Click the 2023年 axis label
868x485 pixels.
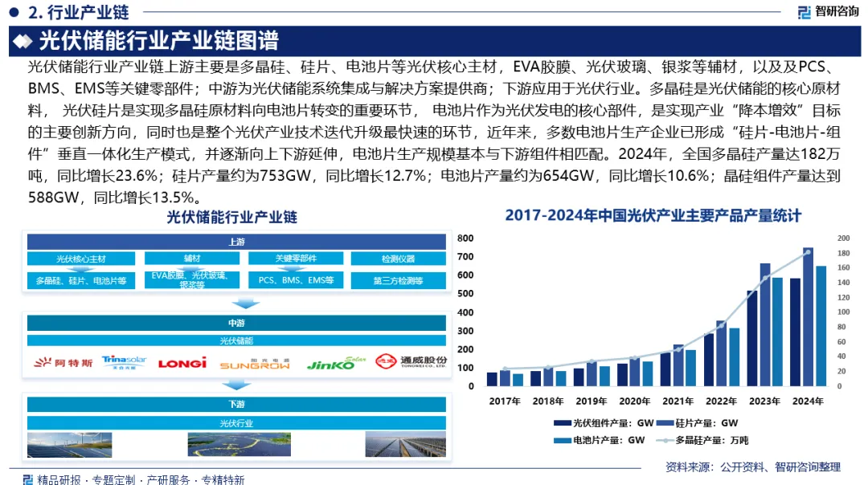[764, 401]
